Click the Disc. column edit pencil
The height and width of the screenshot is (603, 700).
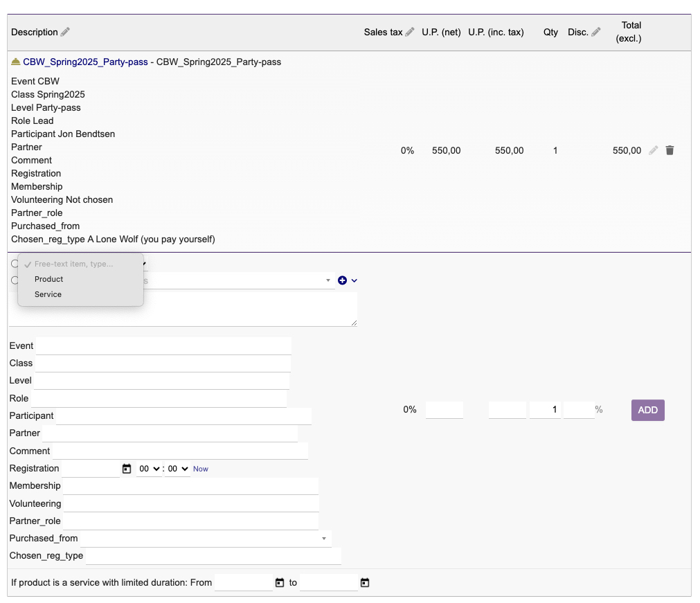click(x=596, y=32)
